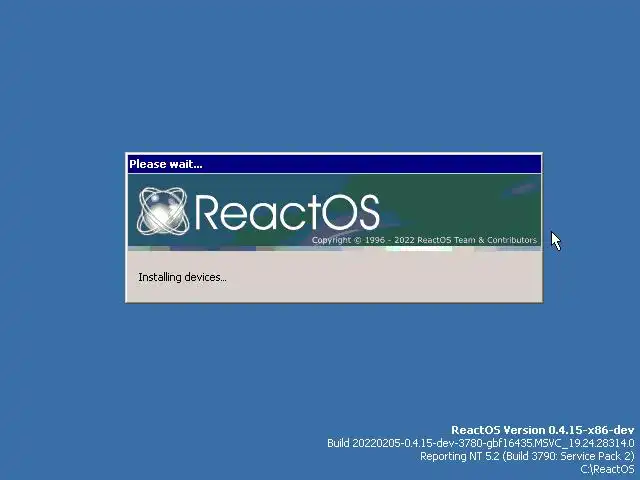The width and height of the screenshot is (640, 480).
Task: Click the animated progress bar under the banner
Action: coord(334,249)
